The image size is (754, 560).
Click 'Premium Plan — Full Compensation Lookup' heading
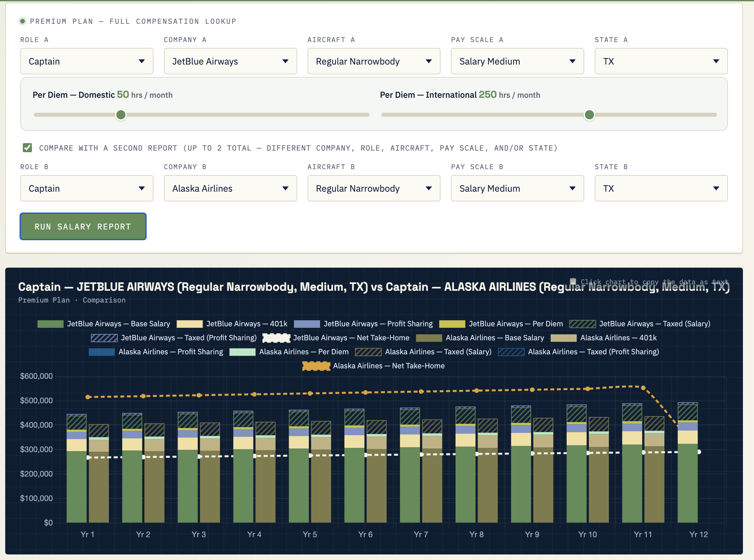pos(133,22)
